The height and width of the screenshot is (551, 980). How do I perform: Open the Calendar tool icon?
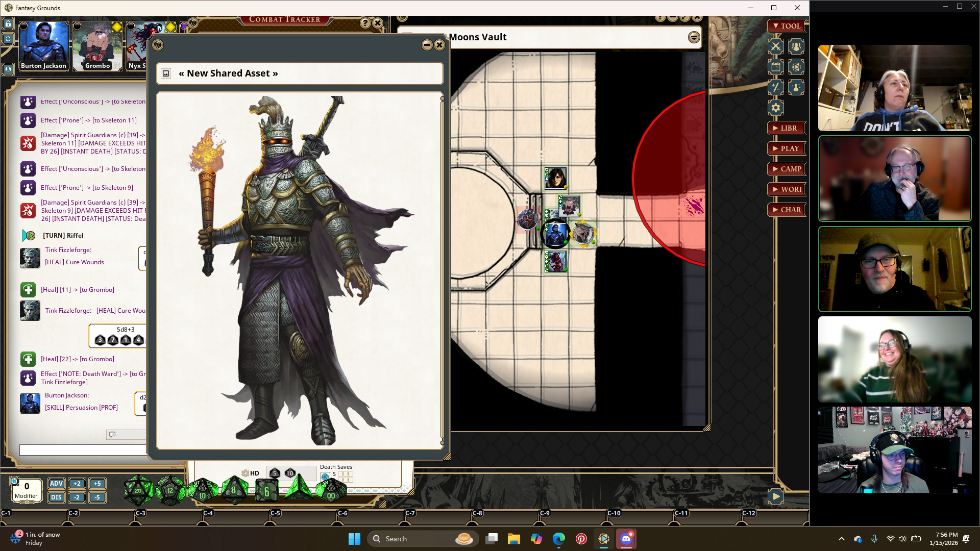775,67
